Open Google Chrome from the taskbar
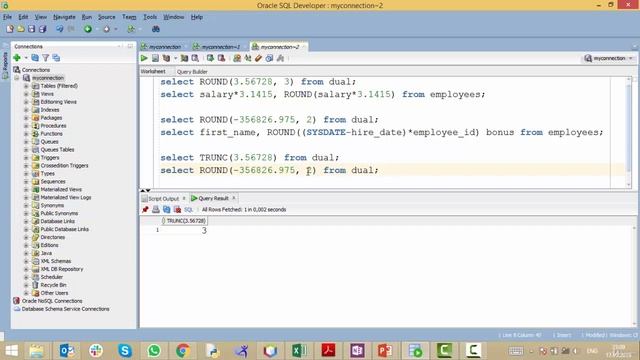Image resolution: width=640 pixels, height=360 pixels. (x=183, y=351)
